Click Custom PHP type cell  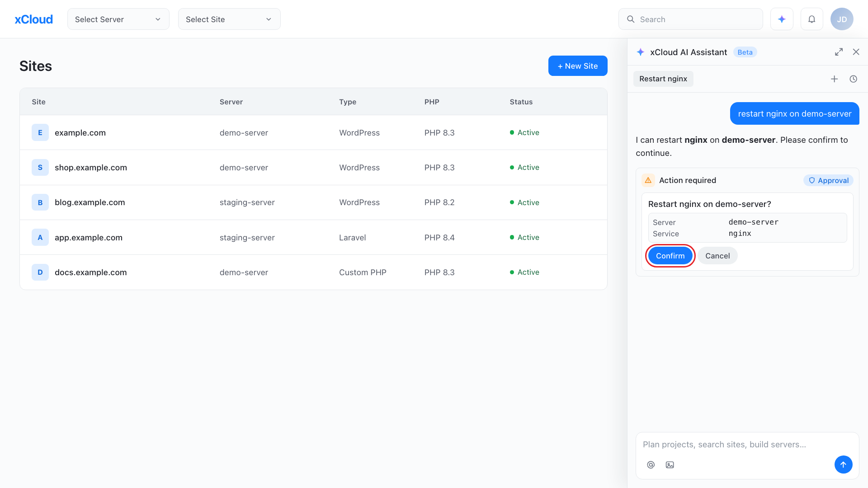click(363, 272)
